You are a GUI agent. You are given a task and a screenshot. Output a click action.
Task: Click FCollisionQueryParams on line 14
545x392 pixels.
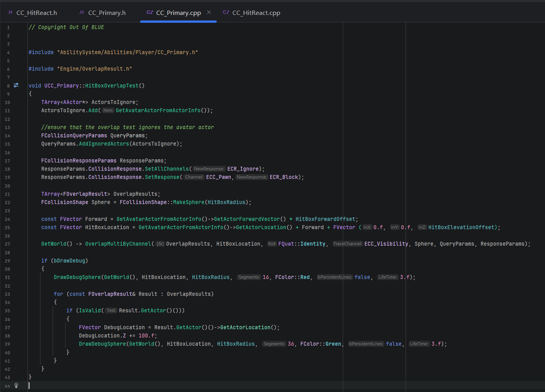[74, 135]
